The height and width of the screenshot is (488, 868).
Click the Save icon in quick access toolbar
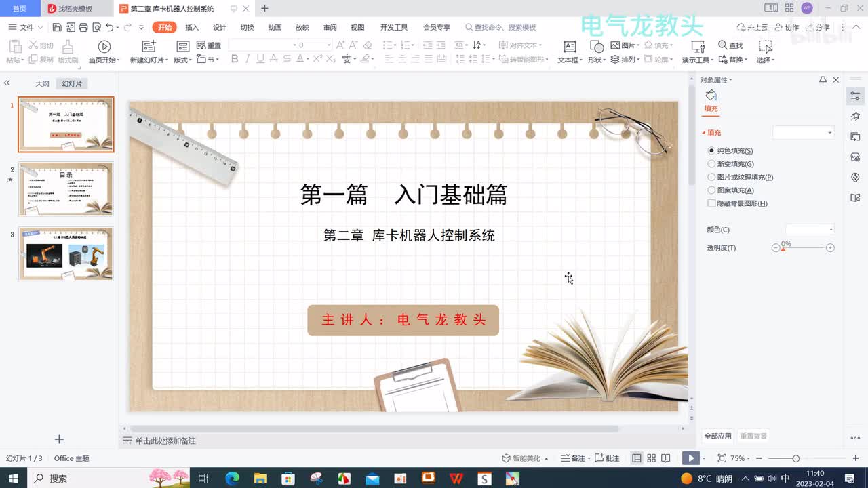[57, 27]
